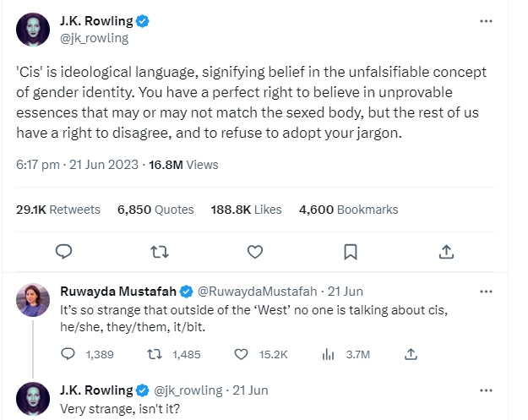
Task: Open the 29.1K Retweets list
Action: [x=58, y=210]
